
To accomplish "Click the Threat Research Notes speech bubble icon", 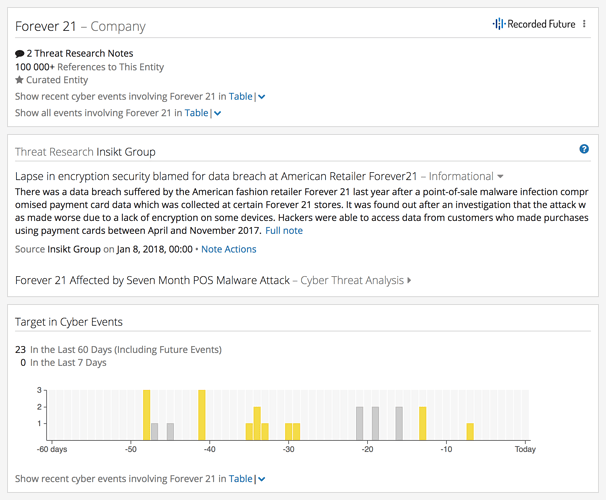I will click(x=19, y=54).
